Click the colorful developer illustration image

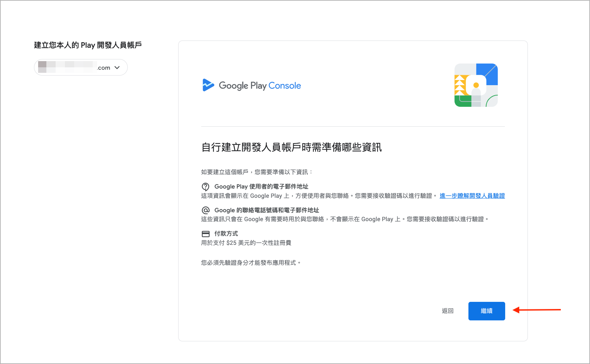[x=476, y=85]
